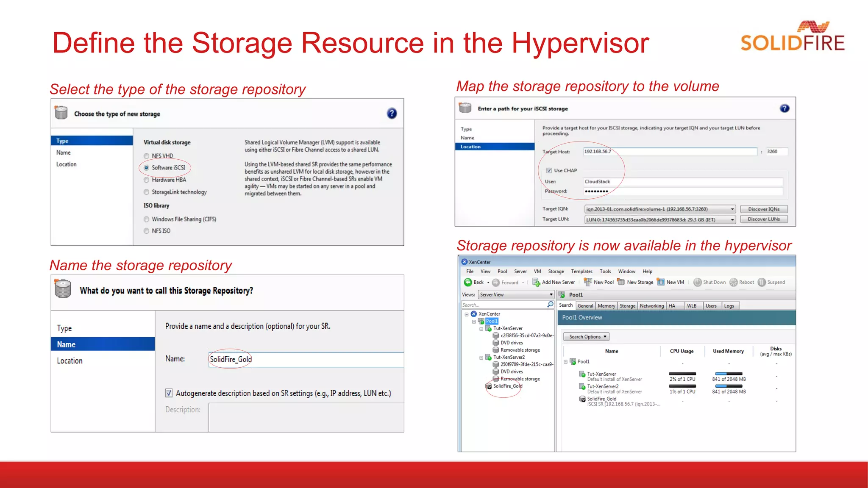Click DVD drives icon under Tut-XenServer
Image resolution: width=868 pixels, height=488 pixels.
[x=495, y=343]
